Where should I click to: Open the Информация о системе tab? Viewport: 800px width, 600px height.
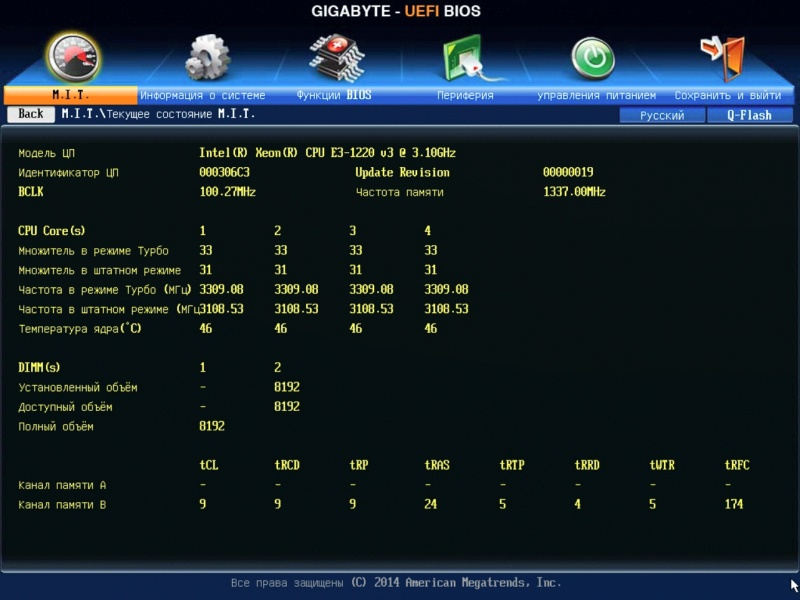tap(203, 95)
